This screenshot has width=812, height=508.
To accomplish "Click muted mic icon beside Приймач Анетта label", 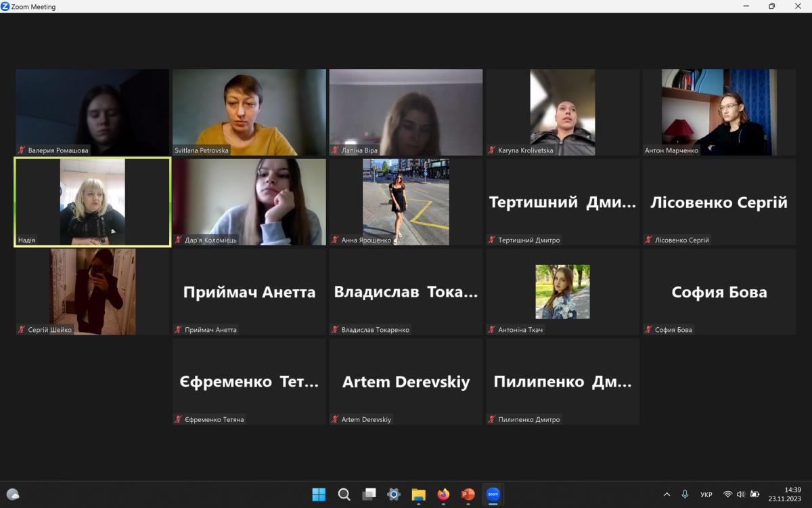I will pyautogui.click(x=179, y=330).
